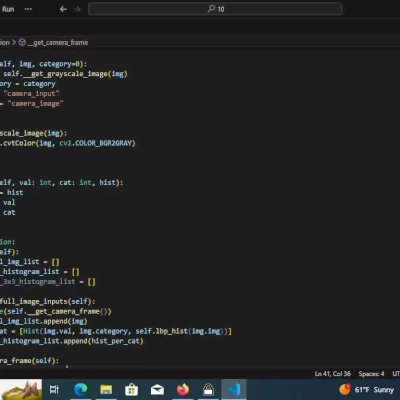Click append(hist_per_cat) in the code

[x=103, y=341]
